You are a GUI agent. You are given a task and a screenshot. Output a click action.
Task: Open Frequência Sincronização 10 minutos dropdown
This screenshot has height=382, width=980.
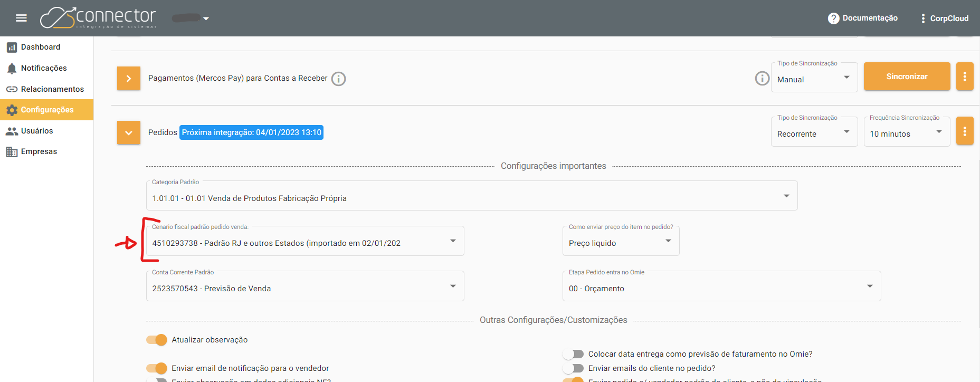tap(907, 132)
